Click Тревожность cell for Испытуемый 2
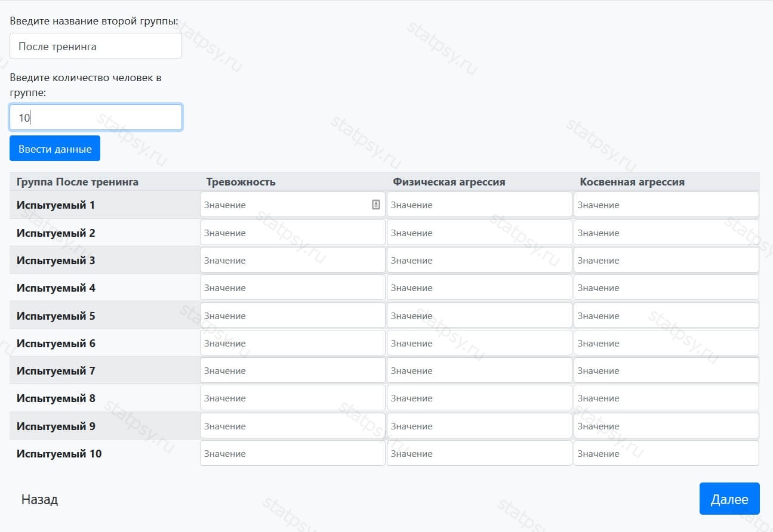This screenshot has height=532, width=773. tap(292, 233)
